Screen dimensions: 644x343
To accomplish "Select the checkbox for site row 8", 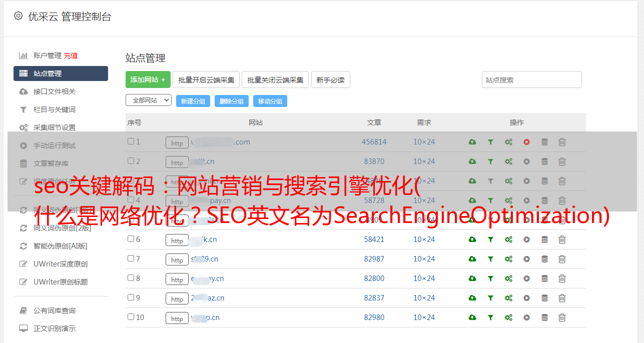I will [131, 278].
